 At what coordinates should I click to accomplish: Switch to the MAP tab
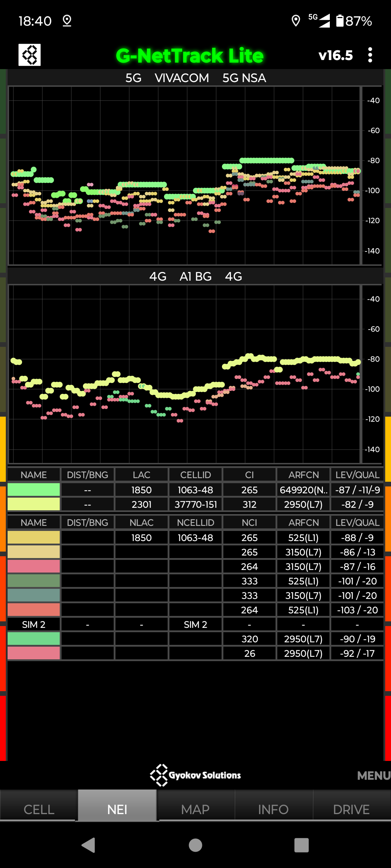(x=195, y=809)
